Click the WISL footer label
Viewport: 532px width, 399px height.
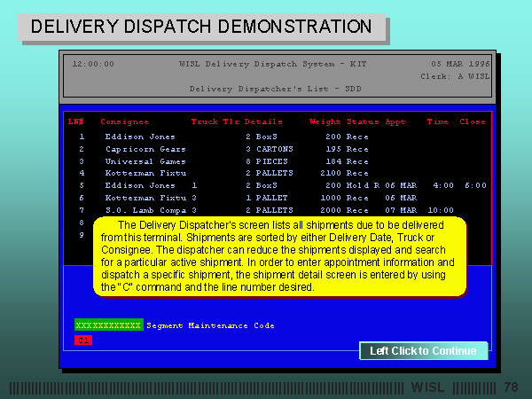coord(428,387)
